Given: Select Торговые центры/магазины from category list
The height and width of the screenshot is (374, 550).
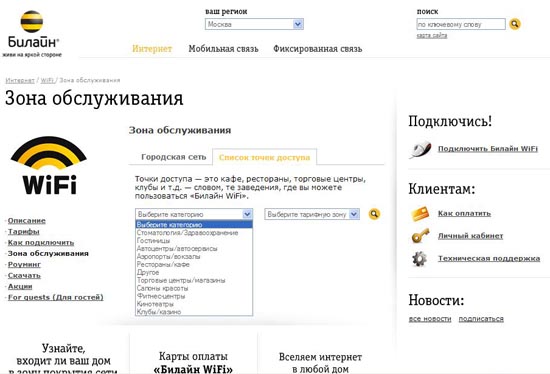Looking at the screenshot, I should pos(194,280).
